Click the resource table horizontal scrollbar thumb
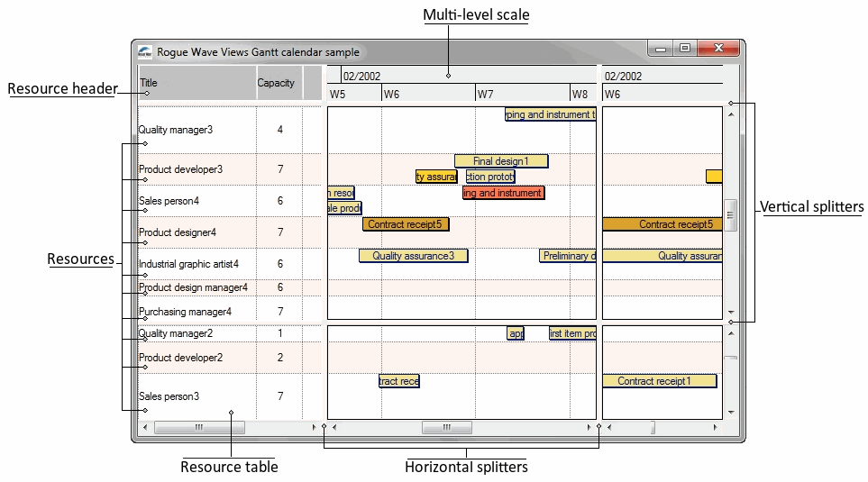868x482 pixels. [199, 427]
